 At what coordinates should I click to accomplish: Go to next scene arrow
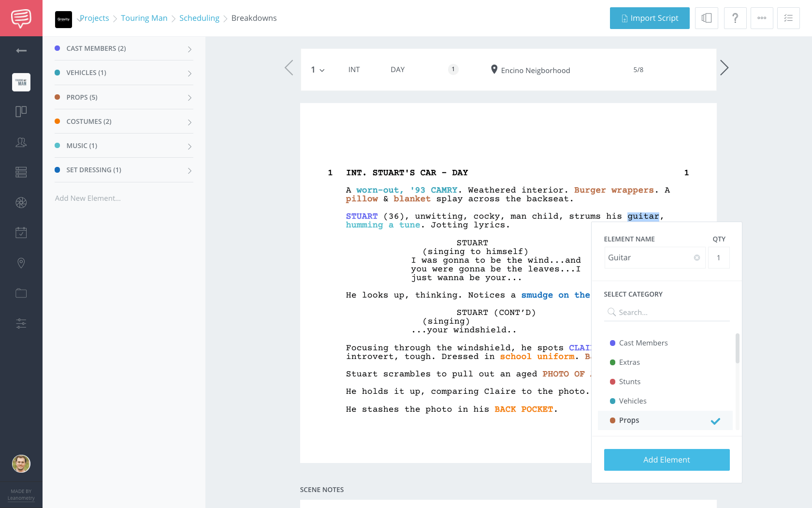click(x=724, y=68)
